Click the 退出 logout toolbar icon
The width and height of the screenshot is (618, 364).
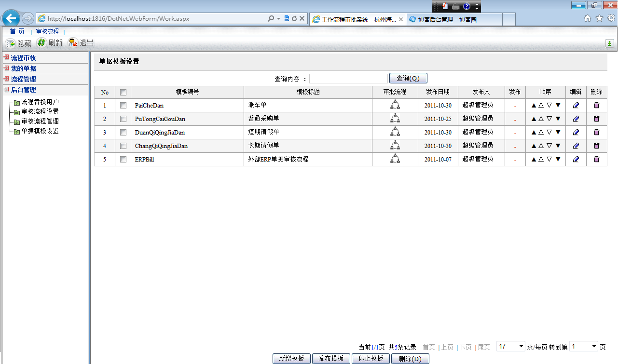(x=73, y=42)
